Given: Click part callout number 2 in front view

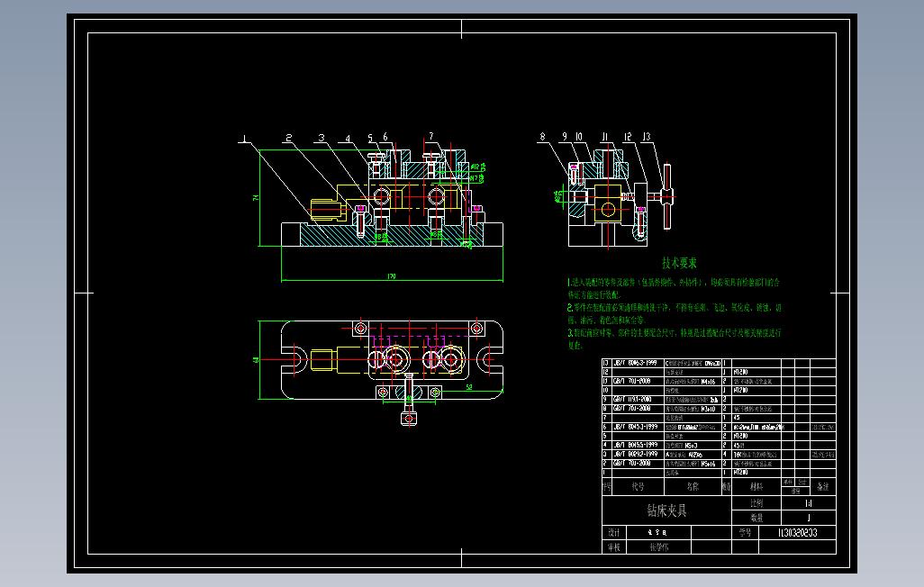Looking at the screenshot, I should point(289,139).
